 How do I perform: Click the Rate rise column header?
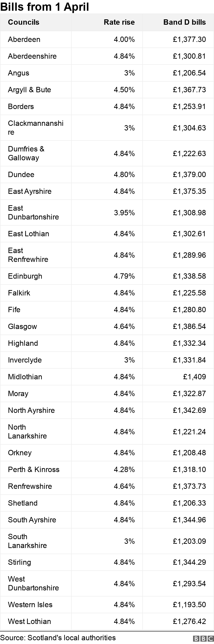pyautogui.click(x=119, y=22)
